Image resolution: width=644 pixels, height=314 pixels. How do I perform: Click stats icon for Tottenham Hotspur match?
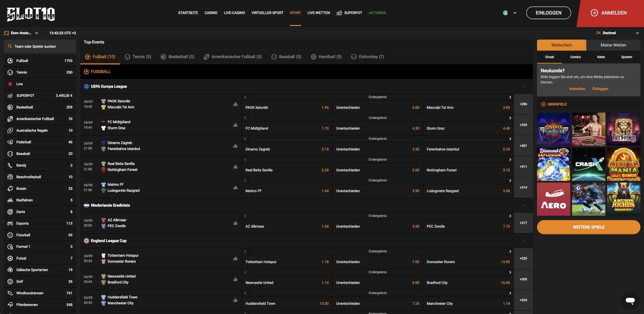[235, 258]
